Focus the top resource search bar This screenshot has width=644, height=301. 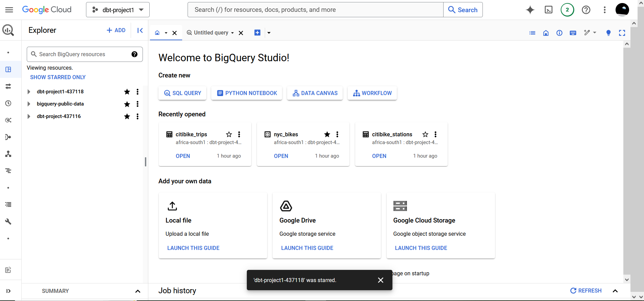pyautogui.click(x=316, y=10)
